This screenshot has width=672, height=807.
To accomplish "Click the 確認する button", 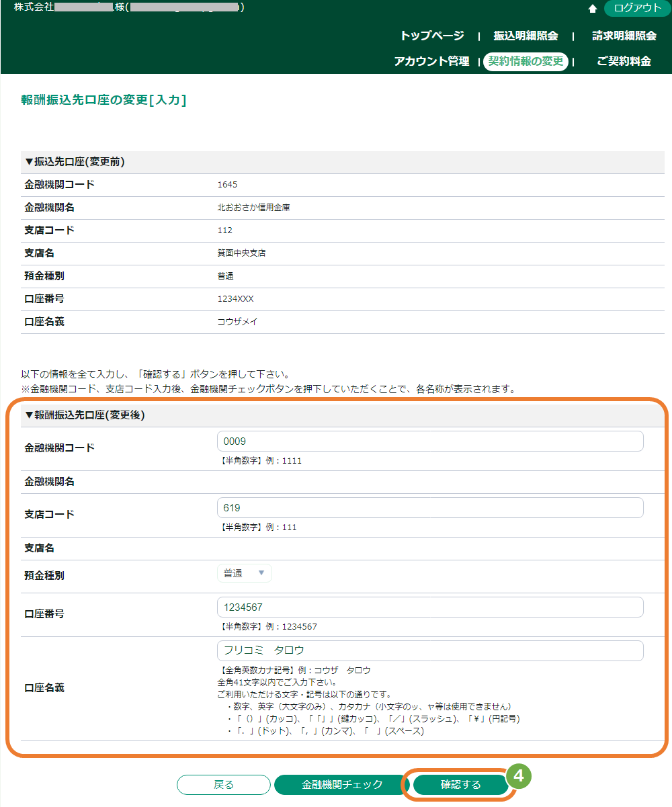I will tap(460, 784).
